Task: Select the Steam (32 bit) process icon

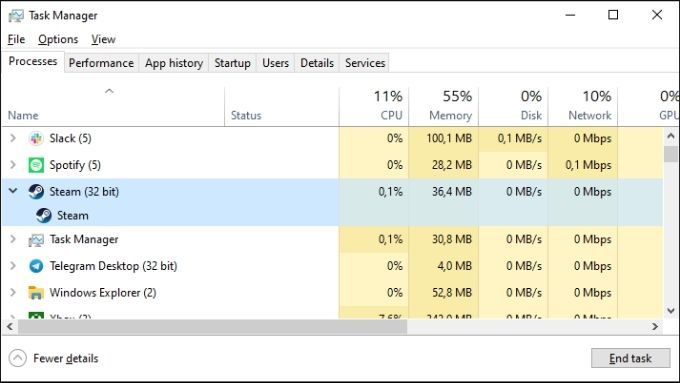Action: (36, 192)
